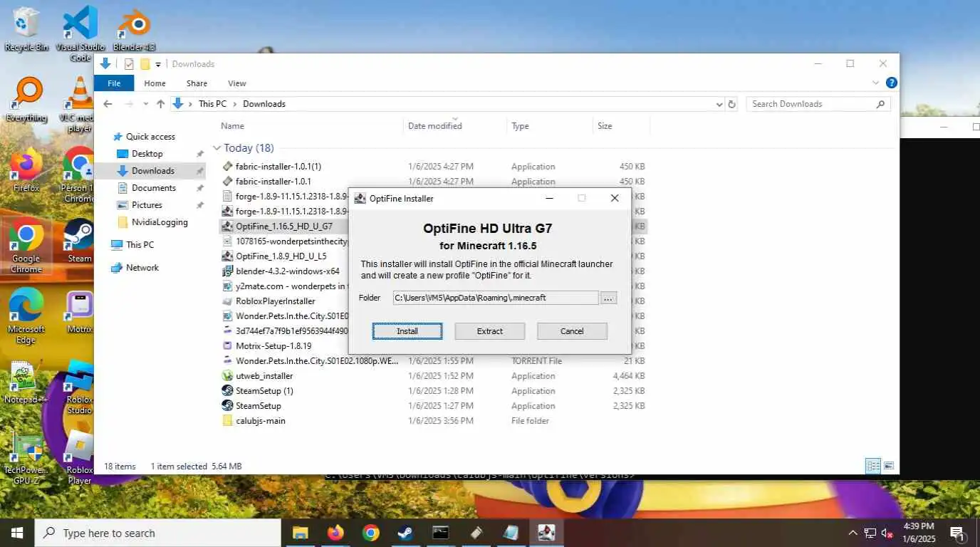Switch to details view button
Viewport: 980px width, 547px height.
(872, 467)
